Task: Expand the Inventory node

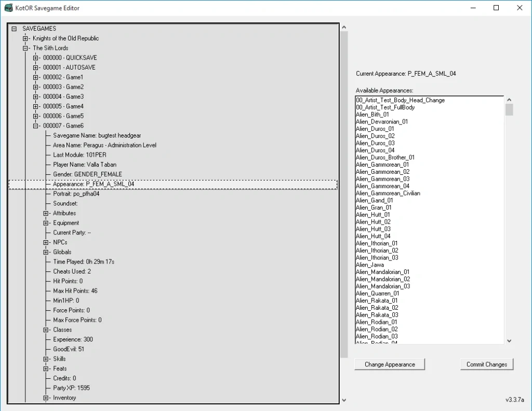Action: coord(46,398)
